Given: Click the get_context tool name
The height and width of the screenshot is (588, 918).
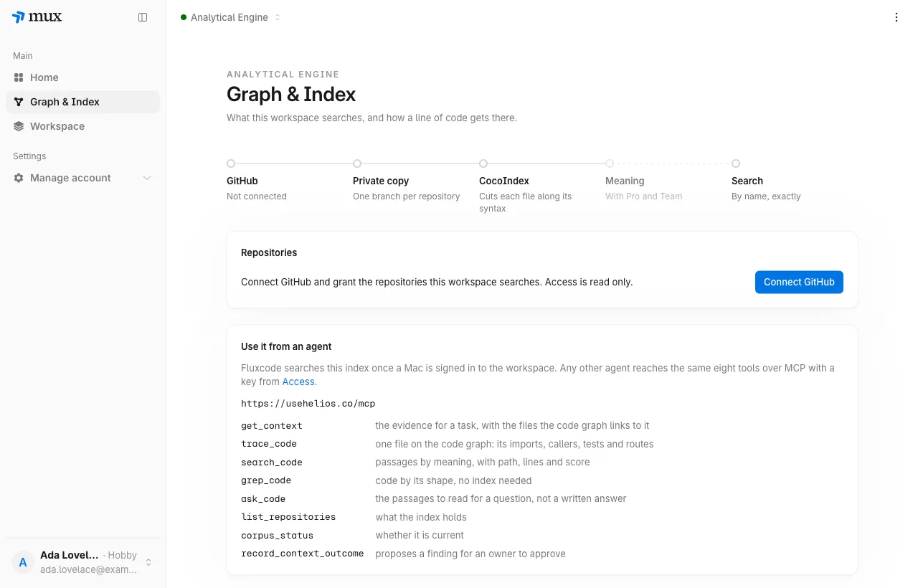Looking at the screenshot, I should 272,426.
